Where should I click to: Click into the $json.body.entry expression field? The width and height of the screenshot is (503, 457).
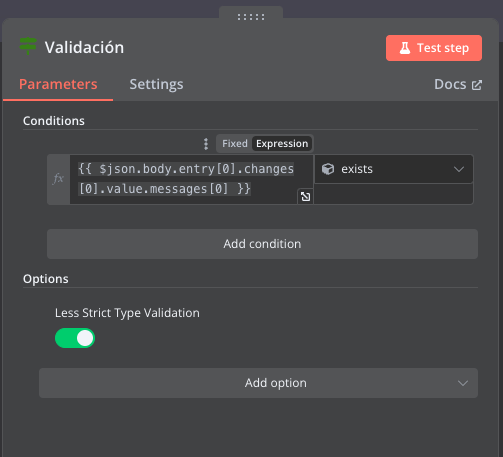click(x=187, y=179)
